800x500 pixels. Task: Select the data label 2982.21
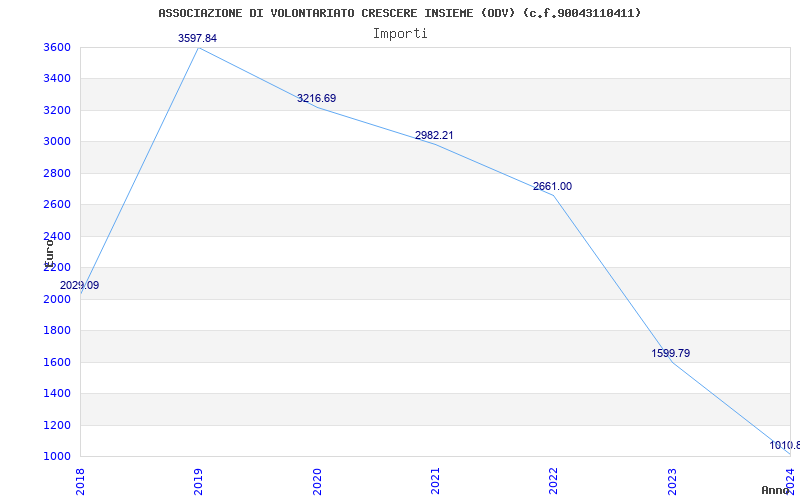point(434,135)
